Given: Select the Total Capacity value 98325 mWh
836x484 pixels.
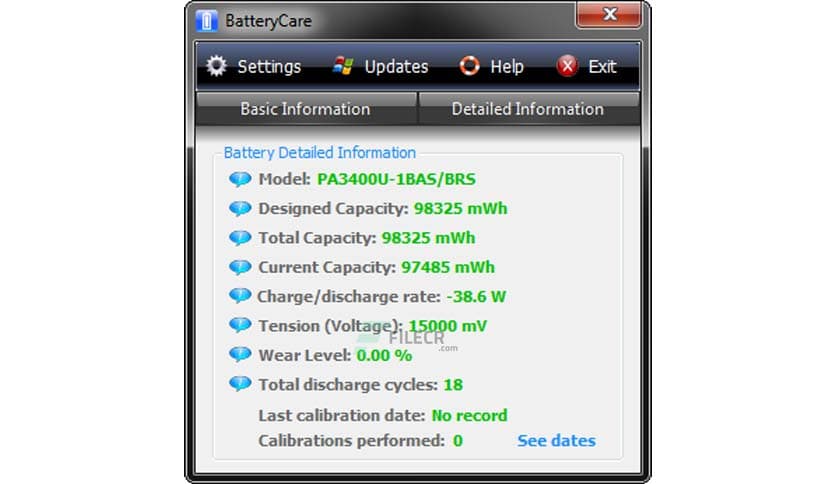Looking at the screenshot, I should pyautogui.click(x=428, y=238).
